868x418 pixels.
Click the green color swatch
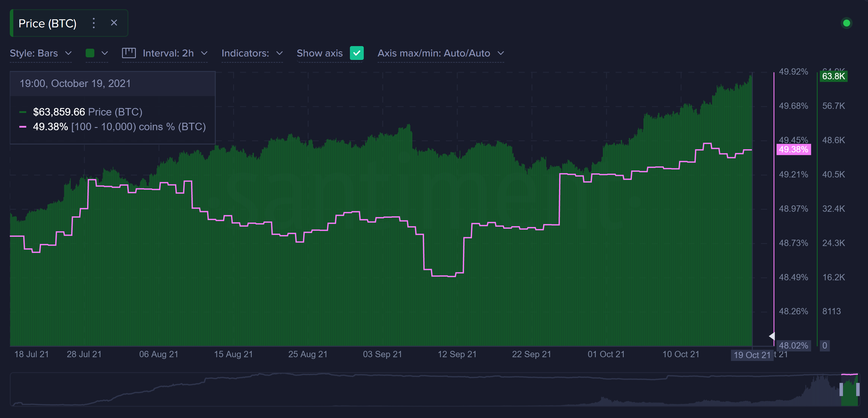90,53
